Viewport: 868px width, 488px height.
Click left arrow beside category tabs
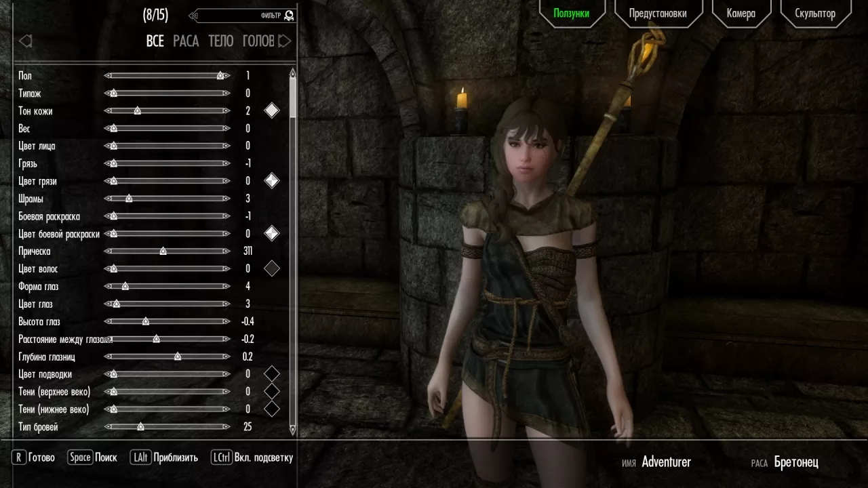tap(25, 41)
